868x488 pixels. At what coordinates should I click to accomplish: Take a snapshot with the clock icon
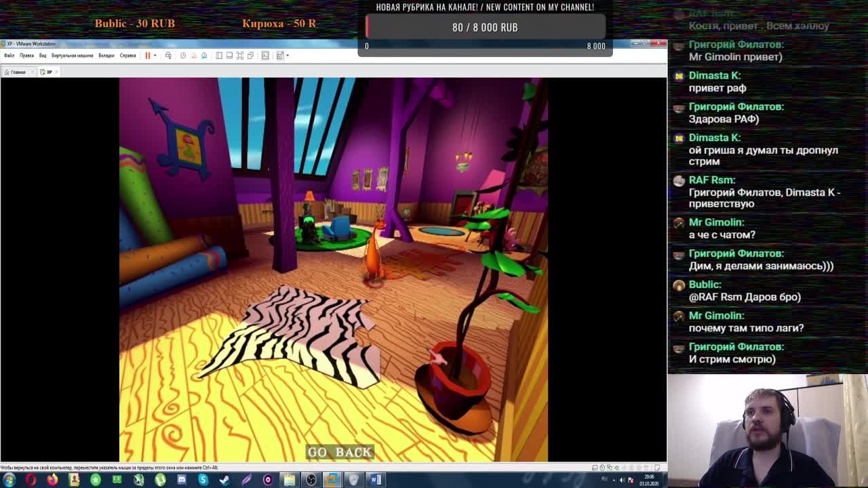182,56
